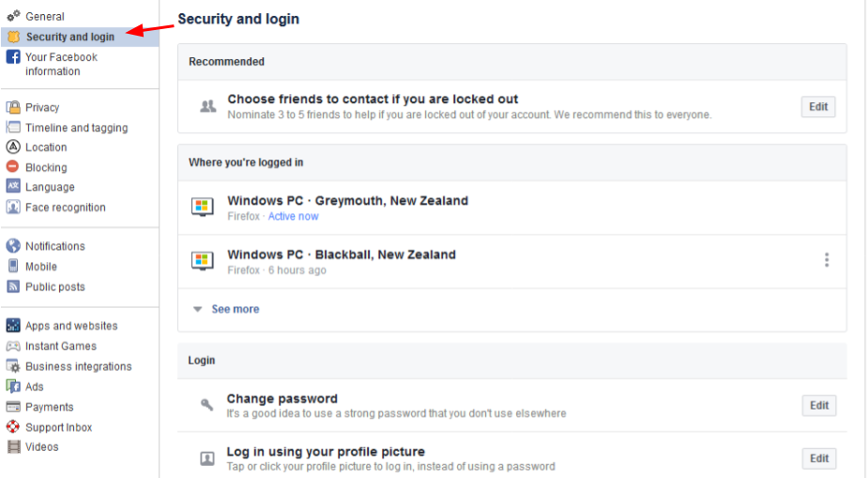Viewport: 868px width, 478px height.
Task: Click the See more arrow triangle
Action: [197, 309]
